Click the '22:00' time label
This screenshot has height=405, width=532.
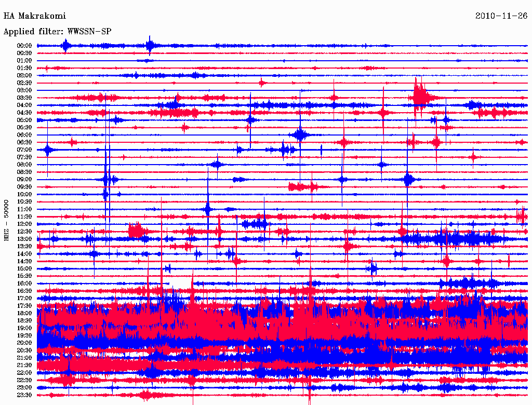[x=24, y=373]
